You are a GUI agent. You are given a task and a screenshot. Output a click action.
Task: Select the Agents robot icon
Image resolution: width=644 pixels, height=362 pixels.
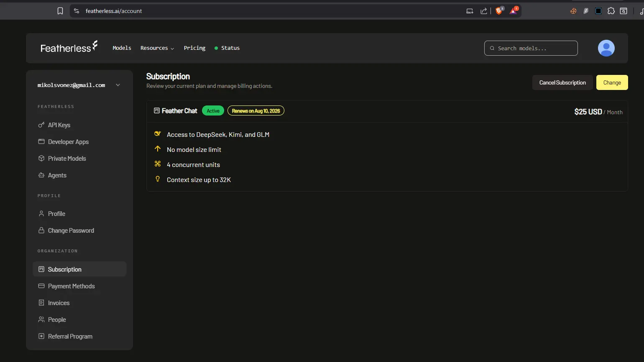point(41,175)
